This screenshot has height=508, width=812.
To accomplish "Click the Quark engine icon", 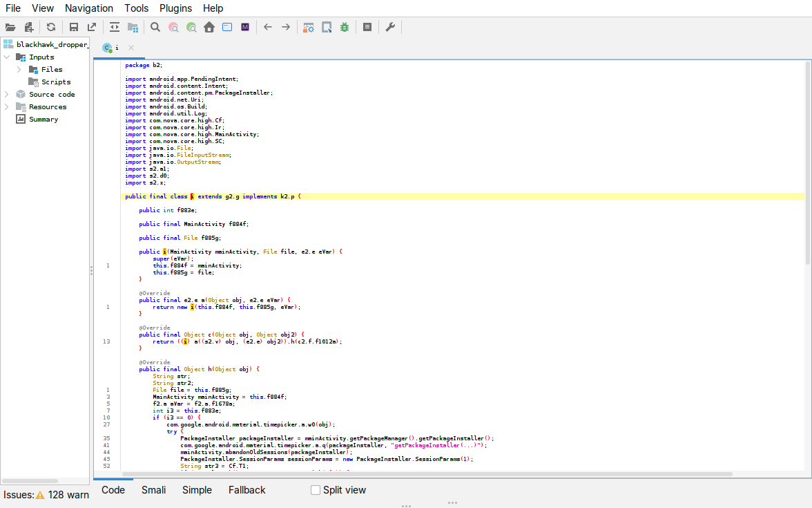I will click(327, 28).
